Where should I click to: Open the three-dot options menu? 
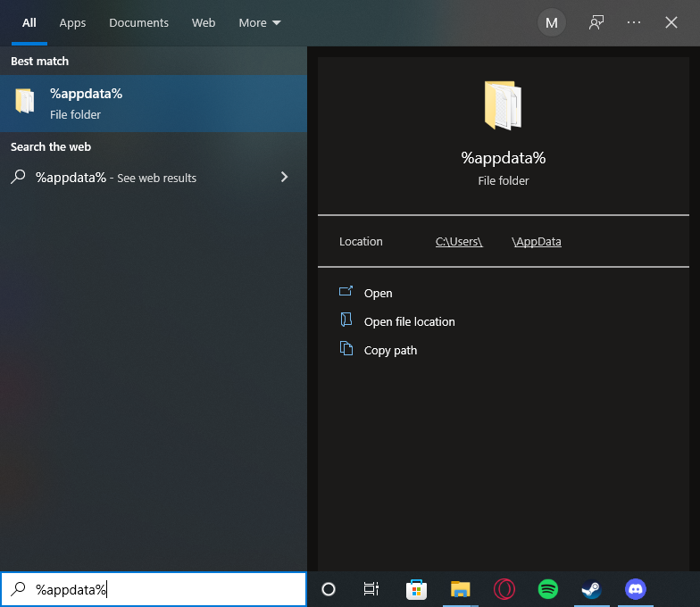tap(634, 22)
